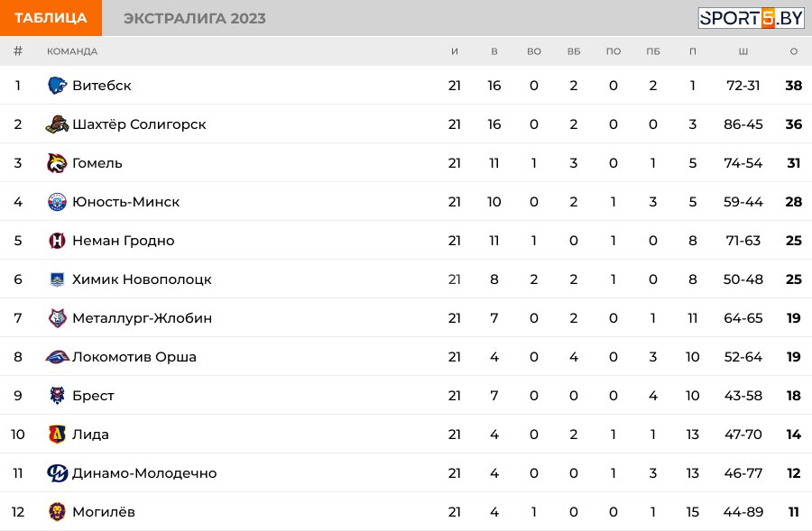Click the Могилёв lion logo
This screenshot has width=812, height=531.
[57, 512]
